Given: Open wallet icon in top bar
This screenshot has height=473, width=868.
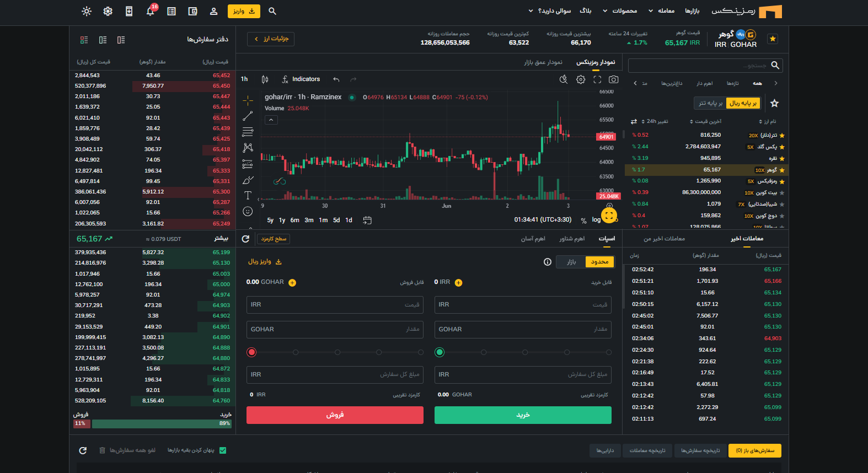Looking at the screenshot, I should (192, 11).
